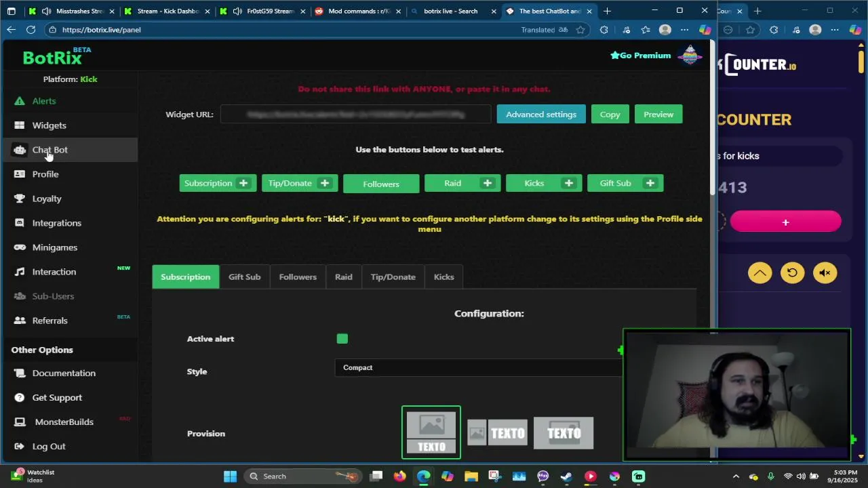Switch to the Raid configuration tab
This screenshot has height=488, width=868.
point(343,277)
